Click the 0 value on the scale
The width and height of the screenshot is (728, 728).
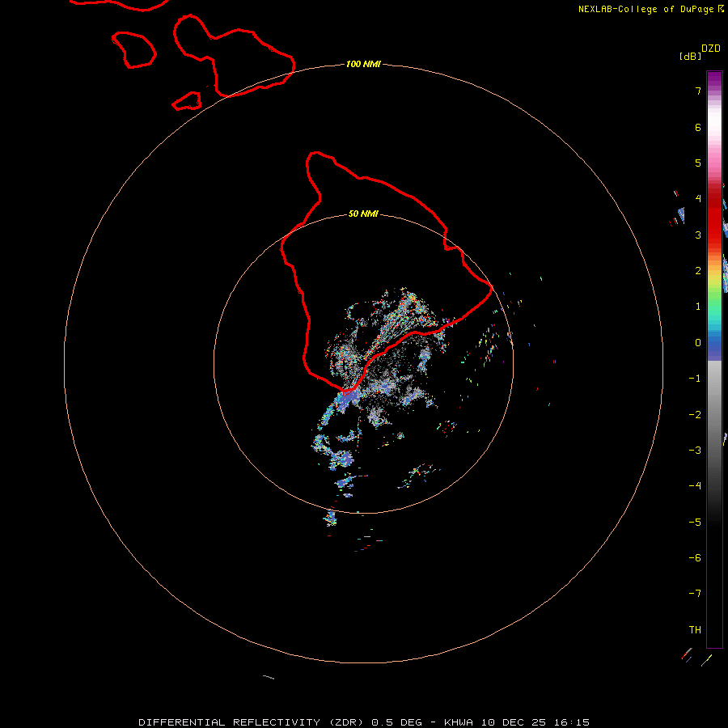coord(698,343)
